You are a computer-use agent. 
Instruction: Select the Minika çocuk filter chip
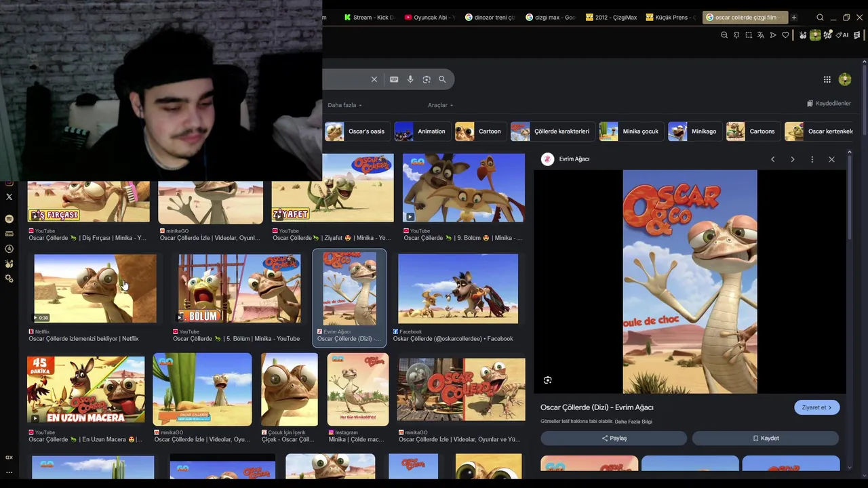(x=631, y=131)
